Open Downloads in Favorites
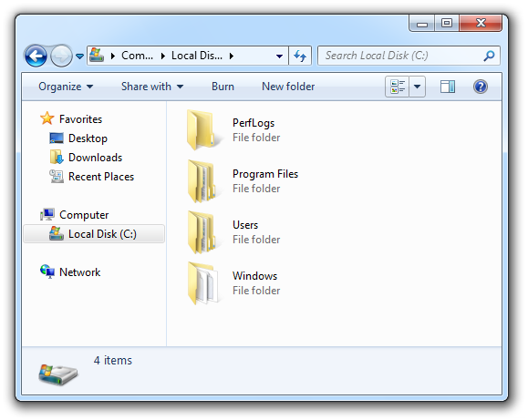 96,158
